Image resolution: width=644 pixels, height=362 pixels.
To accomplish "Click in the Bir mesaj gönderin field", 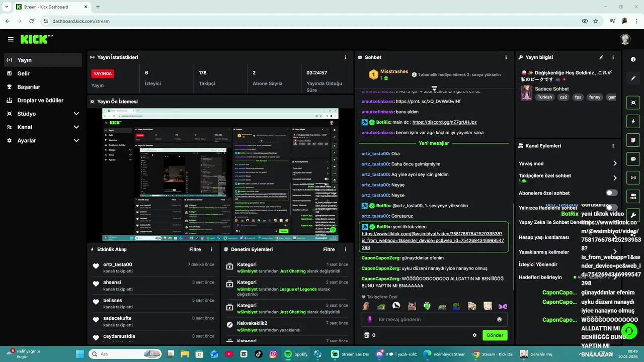I will [434, 319].
